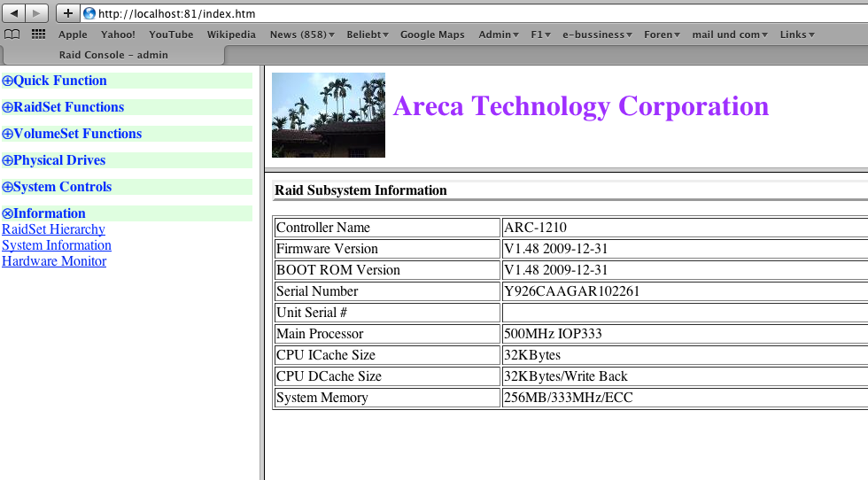Screen dimensions: 868x480
Task: Open the Google Maps bookmark
Action: (x=432, y=35)
